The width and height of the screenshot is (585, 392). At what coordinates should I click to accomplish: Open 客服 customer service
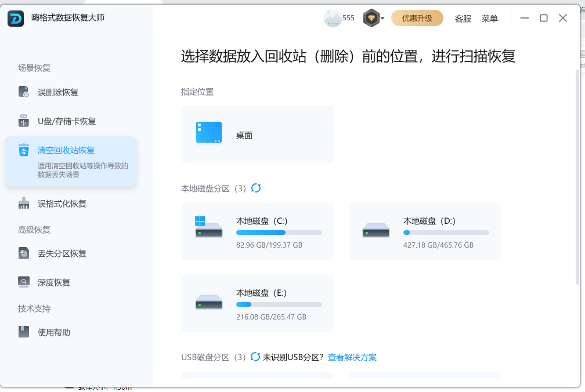[x=463, y=19]
